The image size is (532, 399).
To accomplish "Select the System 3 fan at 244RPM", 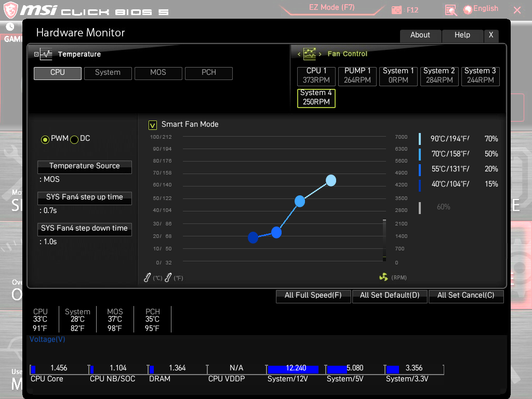I will tap(481, 76).
